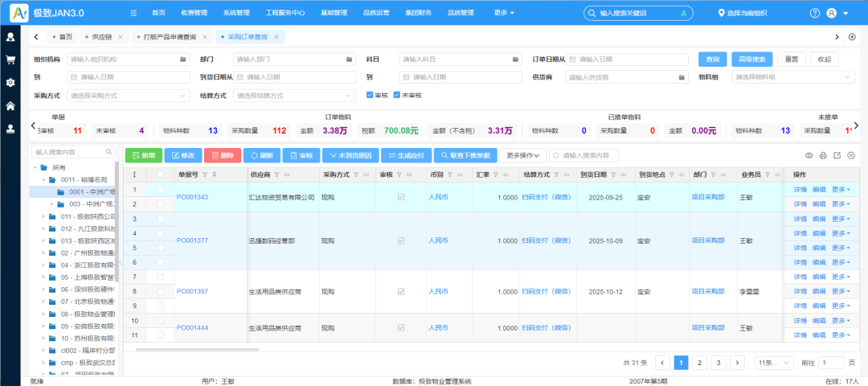The width and height of the screenshot is (868, 386).
Task: Click the 订单日期从 date input field
Action: click(x=627, y=60)
